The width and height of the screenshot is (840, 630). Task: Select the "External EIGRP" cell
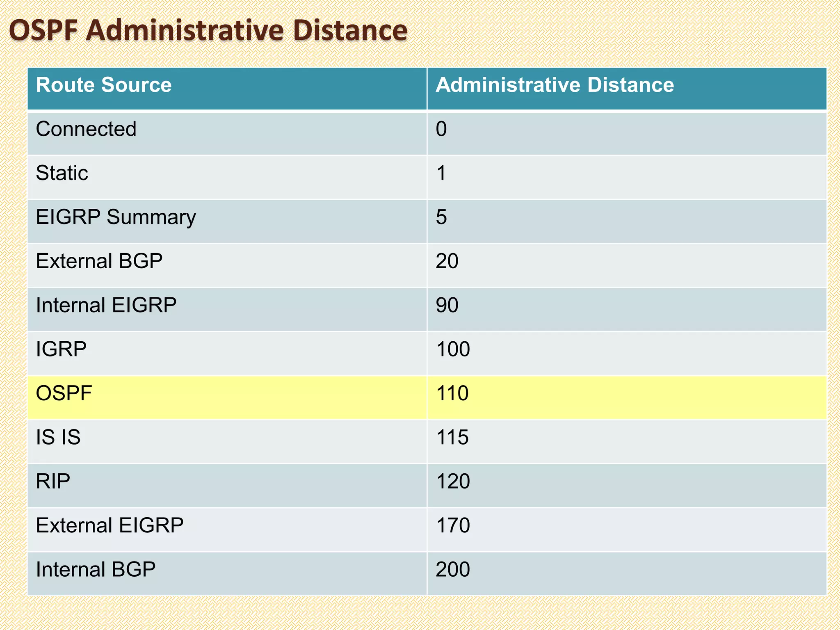tap(227, 530)
